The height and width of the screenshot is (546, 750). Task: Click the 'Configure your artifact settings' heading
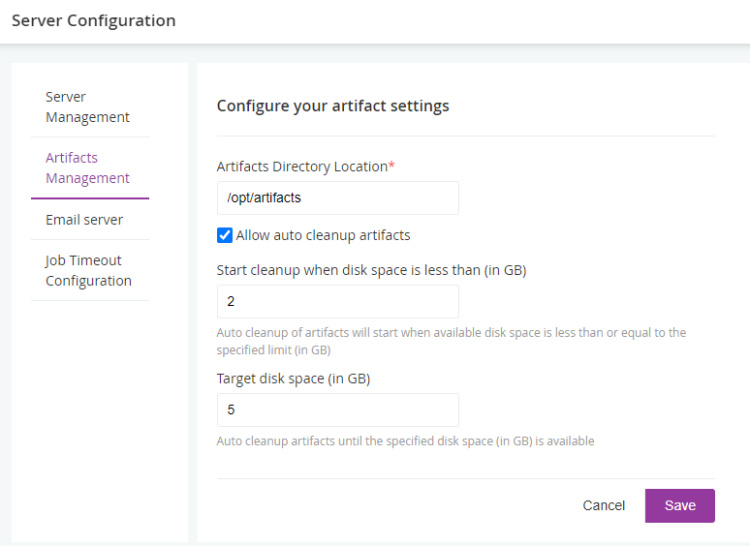333,105
